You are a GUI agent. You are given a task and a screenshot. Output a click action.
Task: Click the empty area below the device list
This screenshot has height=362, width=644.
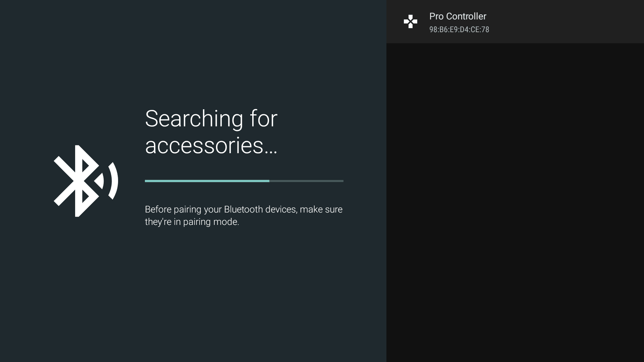point(515,201)
